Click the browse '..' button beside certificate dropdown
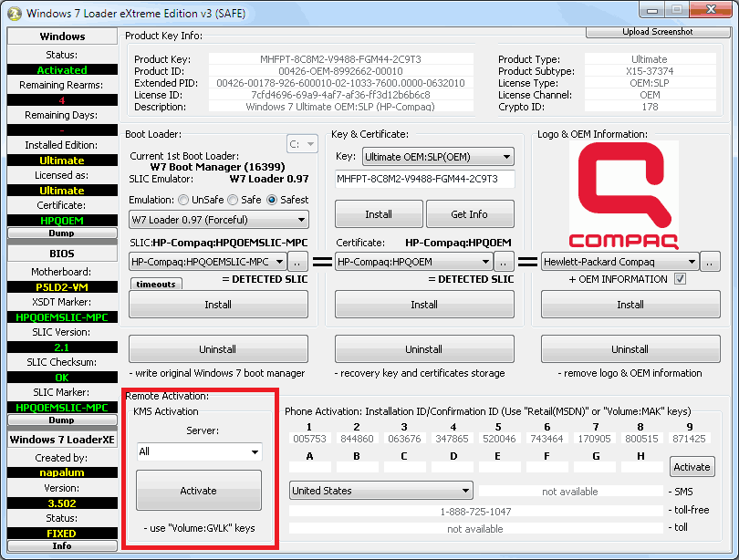The height and width of the screenshot is (560, 739). pyautogui.click(x=504, y=262)
